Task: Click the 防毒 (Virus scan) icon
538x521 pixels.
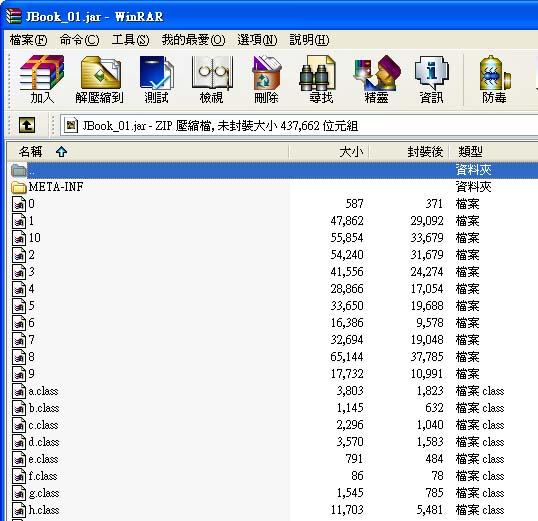Action: coord(494,80)
